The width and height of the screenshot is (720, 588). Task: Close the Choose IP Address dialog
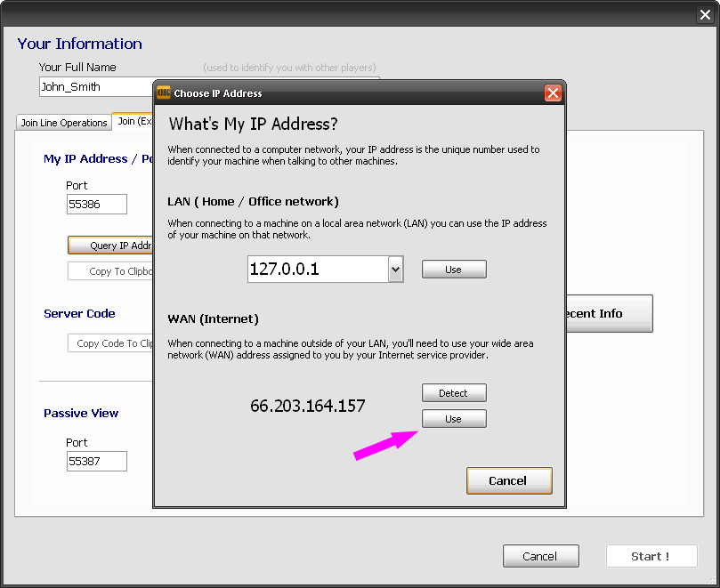click(x=553, y=93)
